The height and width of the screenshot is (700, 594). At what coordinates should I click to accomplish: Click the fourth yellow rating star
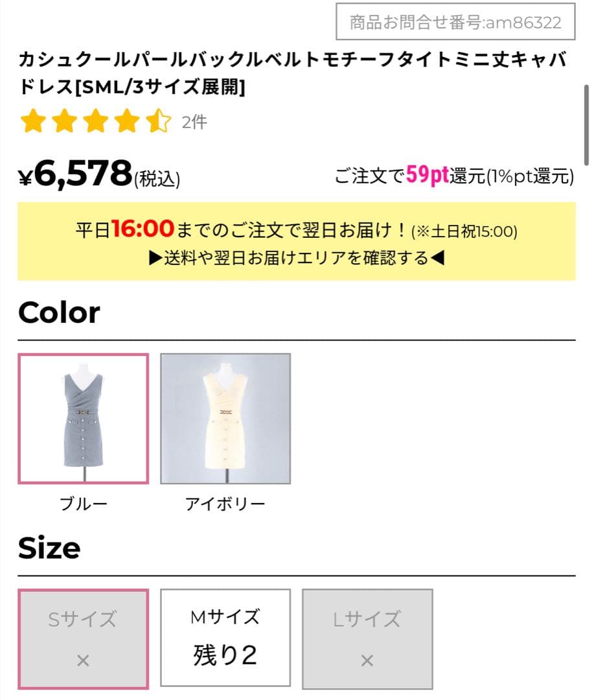(x=127, y=121)
